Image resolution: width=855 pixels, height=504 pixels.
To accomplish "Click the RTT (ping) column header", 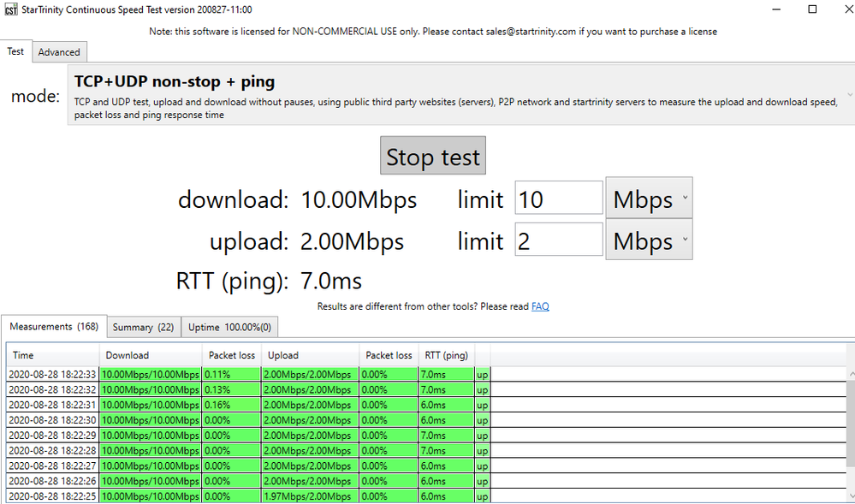I will coord(446,355).
